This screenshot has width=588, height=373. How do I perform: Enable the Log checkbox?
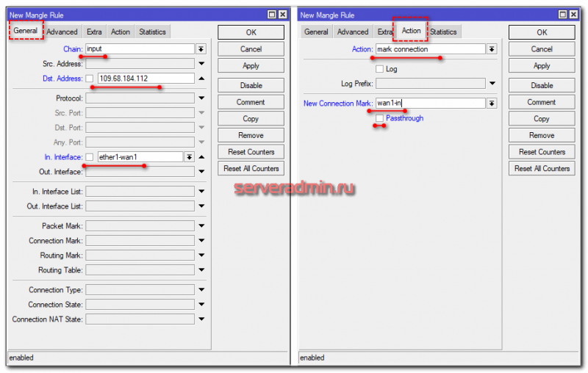pos(379,69)
